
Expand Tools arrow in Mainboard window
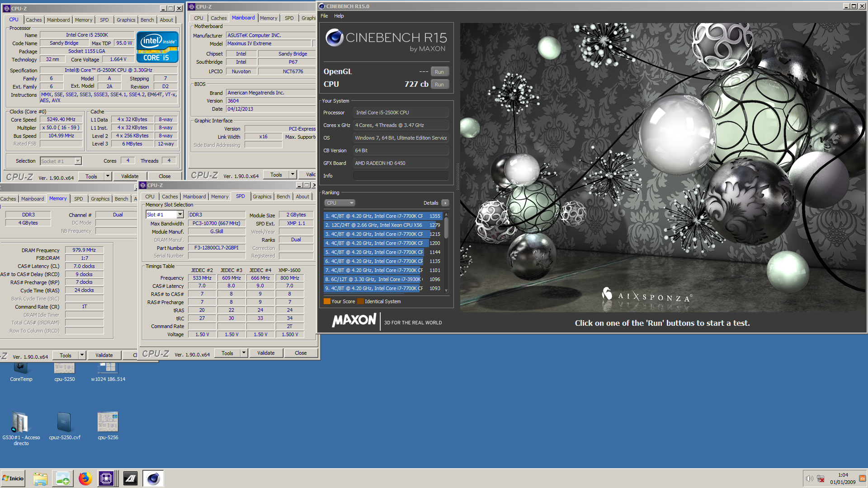click(x=292, y=174)
